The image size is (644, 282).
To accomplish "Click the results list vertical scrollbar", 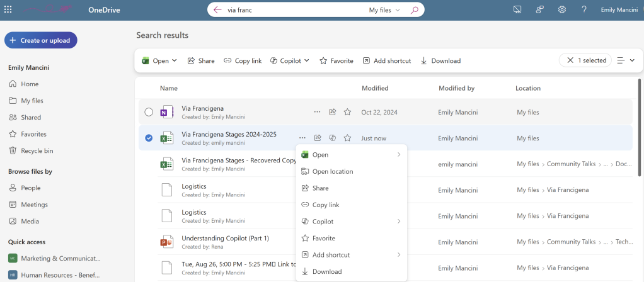I will pyautogui.click(x=640, y=127).
